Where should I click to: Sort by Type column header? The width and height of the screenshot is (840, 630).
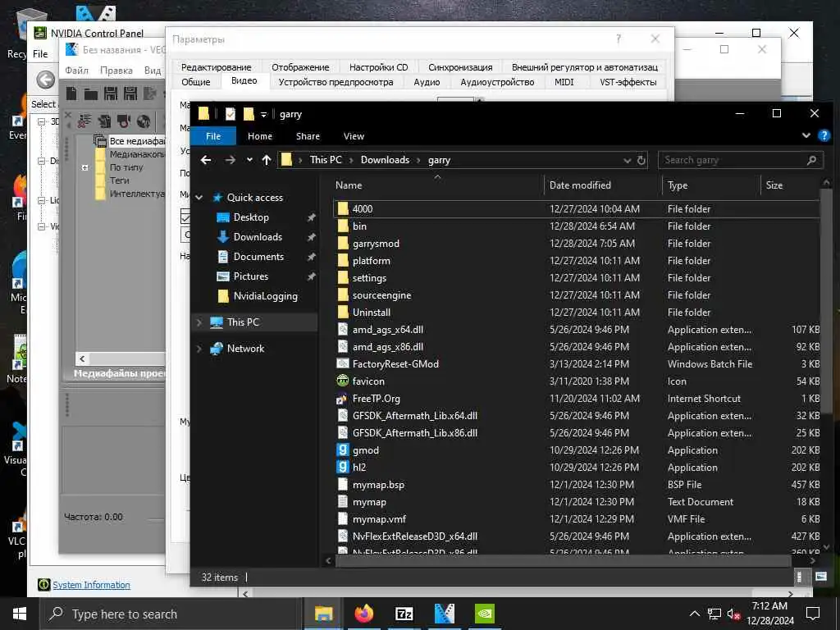click(711, 185)
